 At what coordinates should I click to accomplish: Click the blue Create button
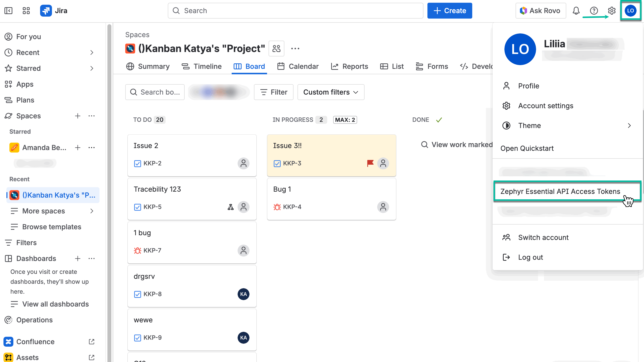coord(449,11)
